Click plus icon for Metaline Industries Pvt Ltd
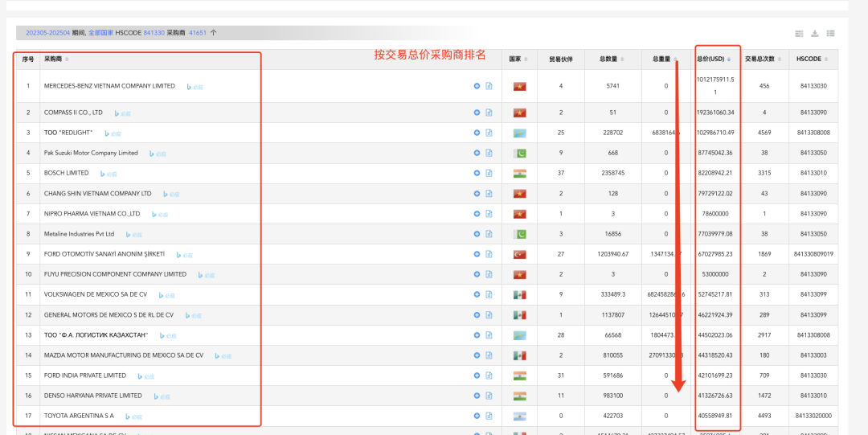This screenshot has height=435, width=868. coord(477,234)
